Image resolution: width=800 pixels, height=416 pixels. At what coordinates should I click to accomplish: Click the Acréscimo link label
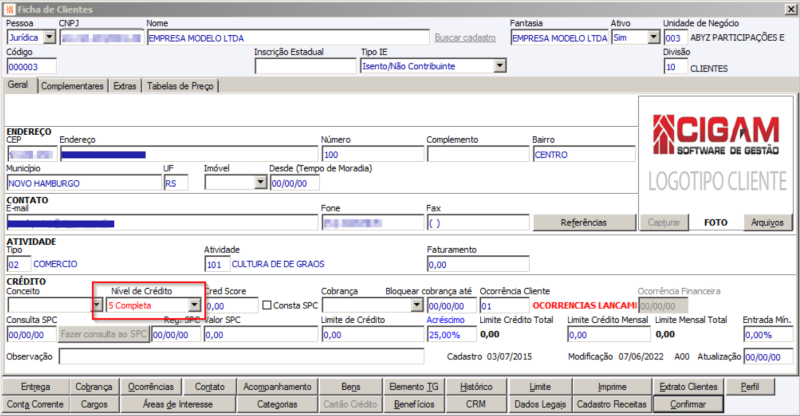coord(445,320)
